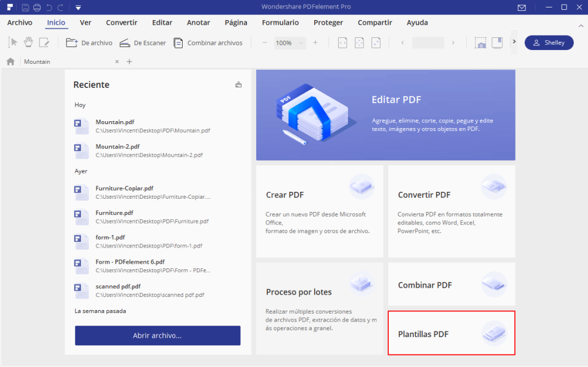Expand the toolbar overflow arrow
Image resolution: width=588 pixels, height=367 pixels.
[514, 42]
